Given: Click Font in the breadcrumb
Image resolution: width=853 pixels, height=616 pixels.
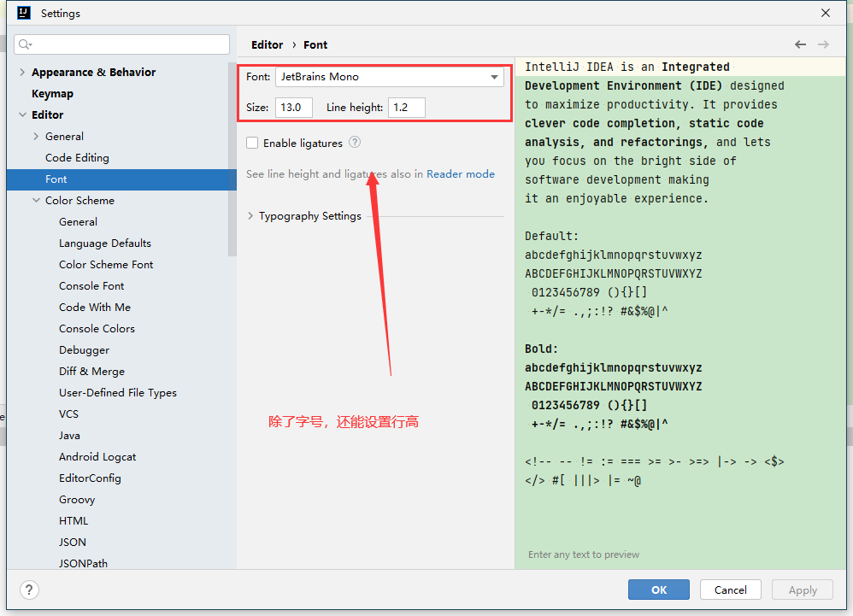Looking at the screenshot, I should pos(315,44).
